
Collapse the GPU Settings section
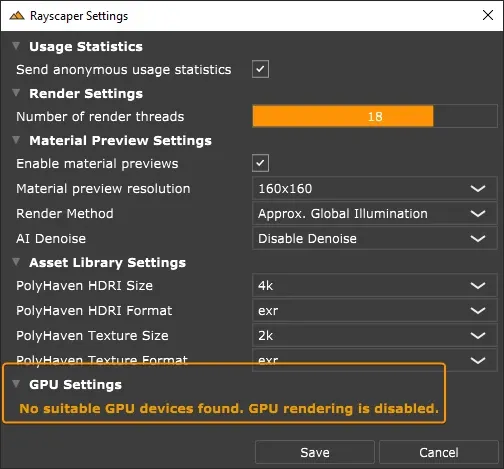pyautogui.click(x=16, y=384)
